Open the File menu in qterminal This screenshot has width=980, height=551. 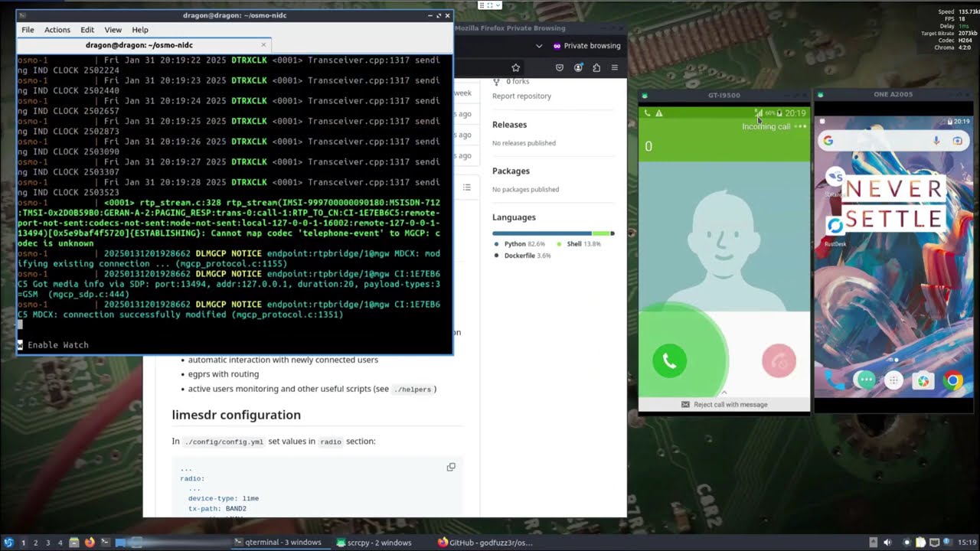click(28, 30)
